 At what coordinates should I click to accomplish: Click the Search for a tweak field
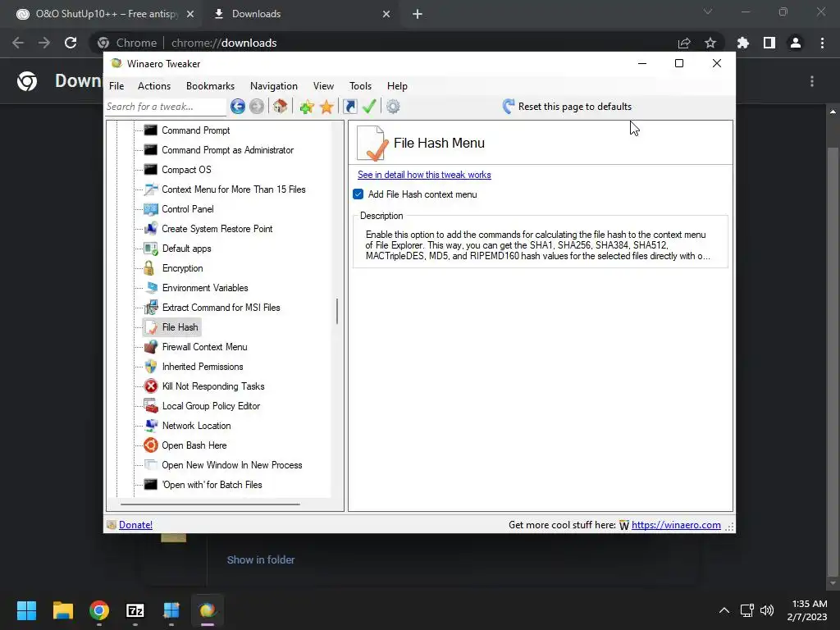[x=166, y=107]
